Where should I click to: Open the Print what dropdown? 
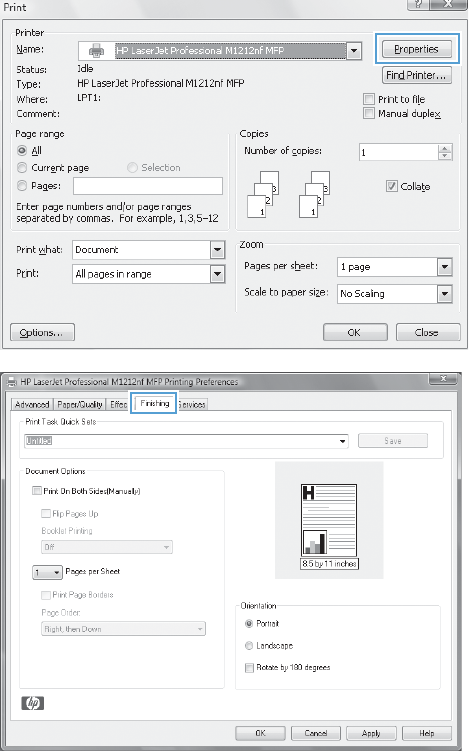click(x=217, y=250)
